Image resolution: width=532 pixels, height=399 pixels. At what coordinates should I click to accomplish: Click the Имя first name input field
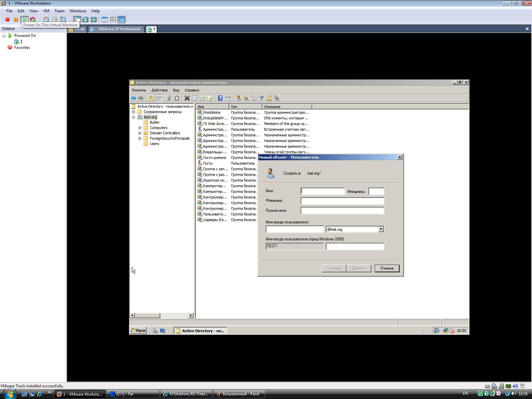coord(323,191)
